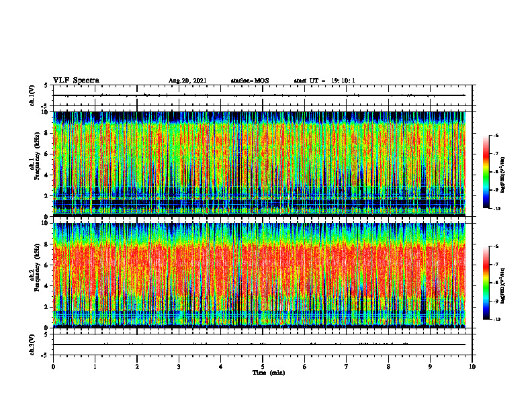Click the ch.1(V) axis tick "5"
The image size is (532, 411).
pyautogui.click(x=46, y=86)
